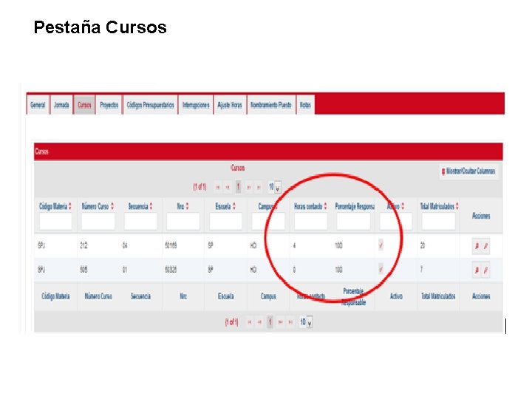Image resolution: width=532 pixels, height=399 pixels.
Task: Sort by the Secuencia column arrows
Action: tap(151, 206)
